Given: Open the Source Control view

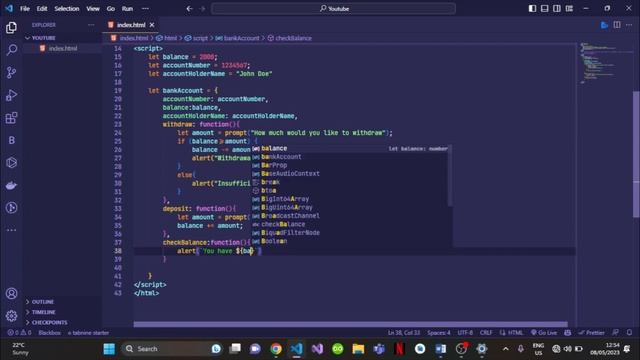Looking at the screenshot, I should (x=11, y=73).
